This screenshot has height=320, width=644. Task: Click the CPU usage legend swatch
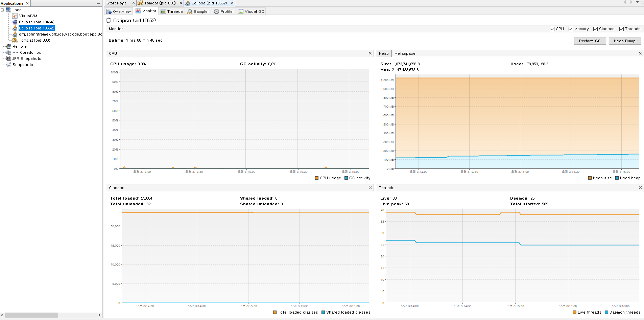click(317, 178)
